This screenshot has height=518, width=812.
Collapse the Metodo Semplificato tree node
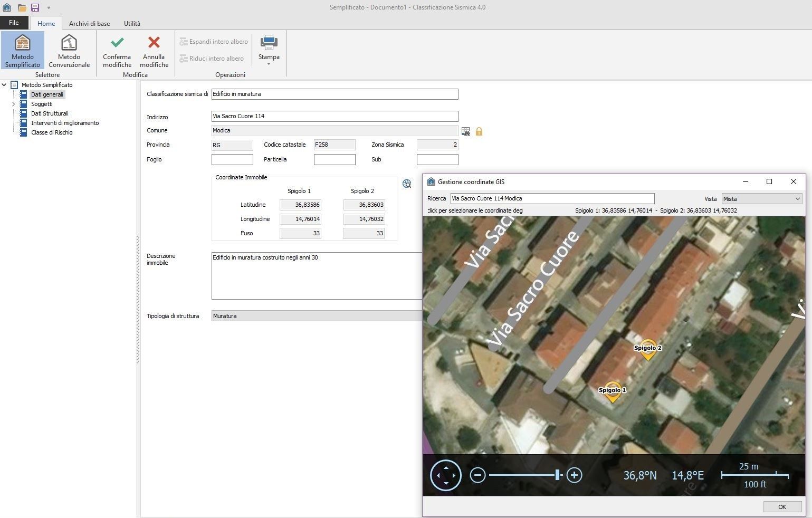point(4,84)
